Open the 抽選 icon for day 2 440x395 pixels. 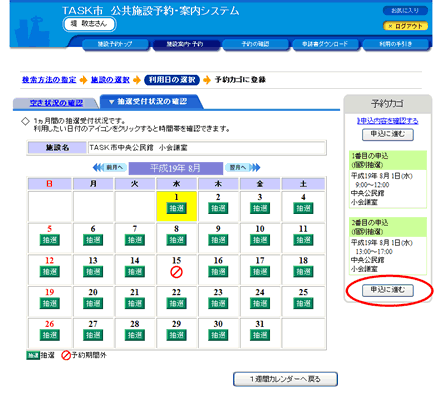point(218,208)
